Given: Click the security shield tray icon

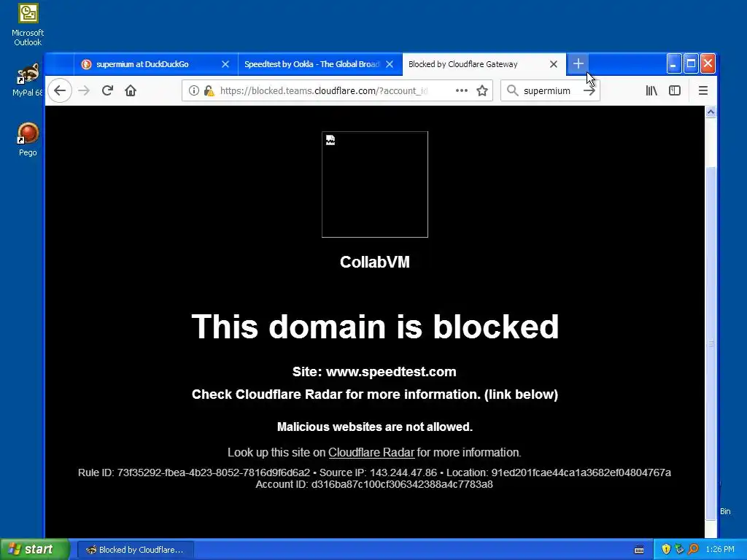Looking at the screenshot, I should coord(666,550).
